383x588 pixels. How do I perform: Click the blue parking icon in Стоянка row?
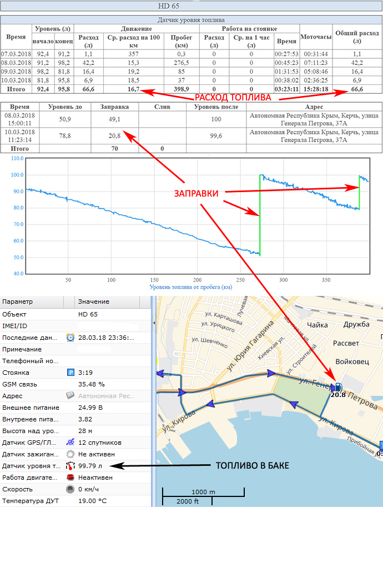click(x=70, y=373)
